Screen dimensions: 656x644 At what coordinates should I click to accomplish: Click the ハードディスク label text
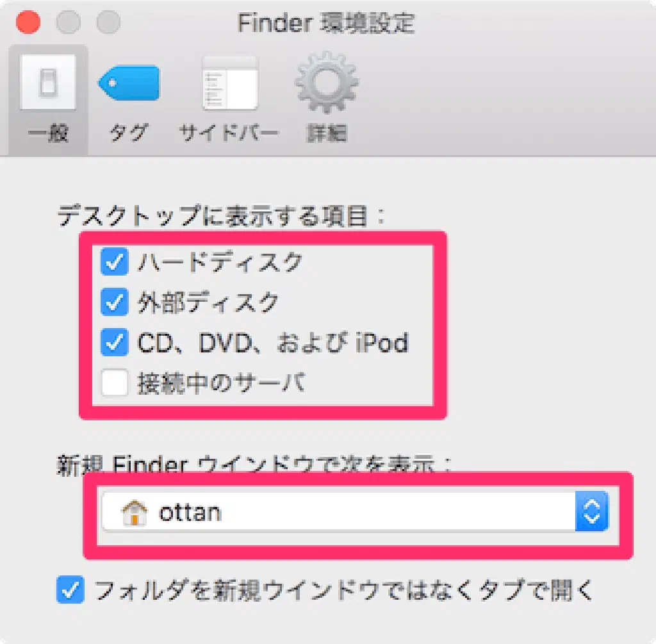(220, 262)
